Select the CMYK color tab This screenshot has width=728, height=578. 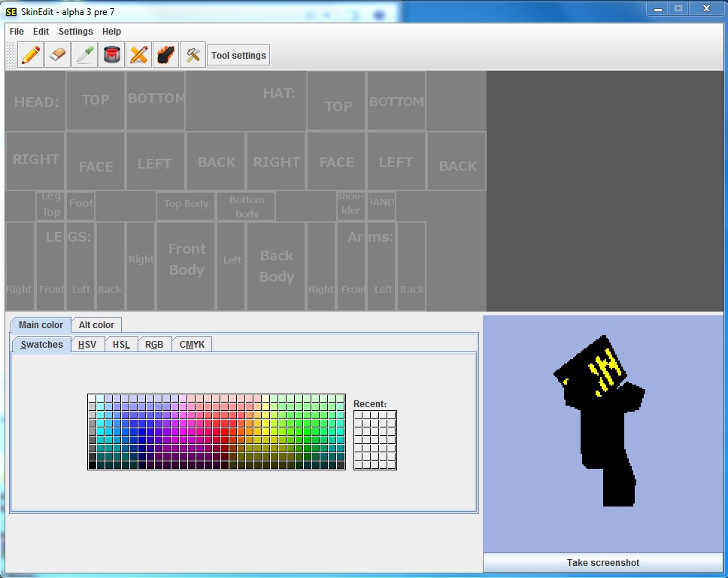pos(193,345)
